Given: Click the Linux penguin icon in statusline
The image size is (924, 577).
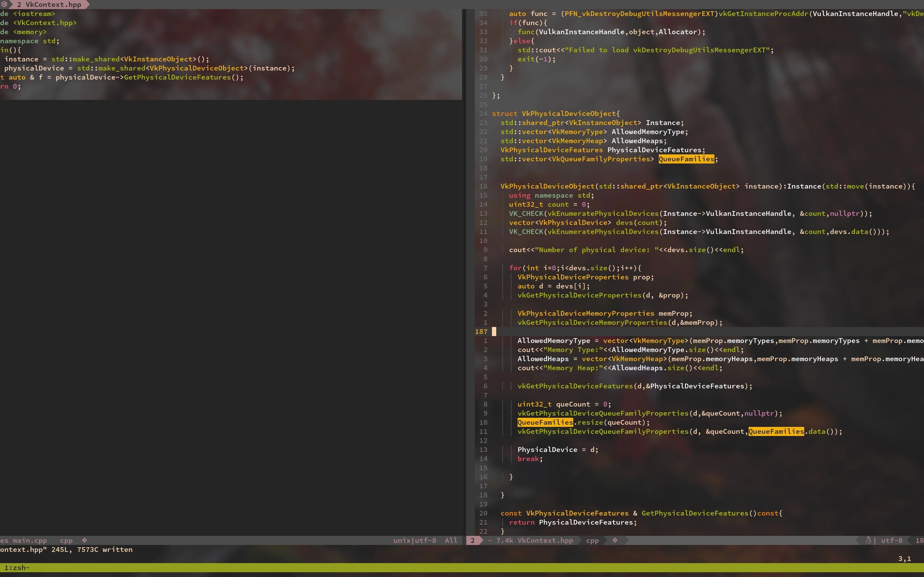Looking at the screenshot, I should (868, 540).
